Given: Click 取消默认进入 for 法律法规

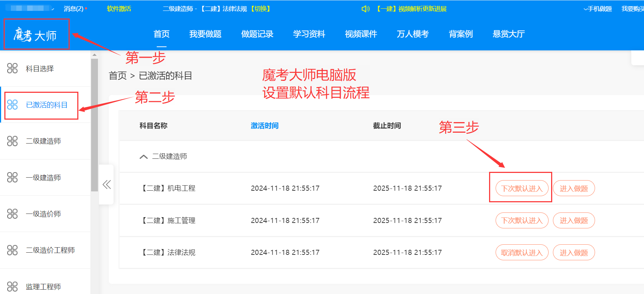Looking at the screenshot, I should (522, 253).
